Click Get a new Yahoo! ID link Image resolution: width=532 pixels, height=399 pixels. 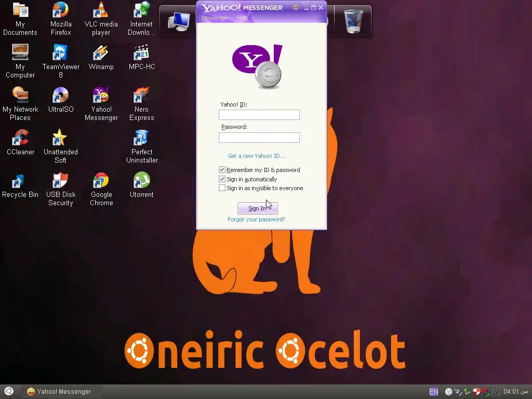click(257, 156)
